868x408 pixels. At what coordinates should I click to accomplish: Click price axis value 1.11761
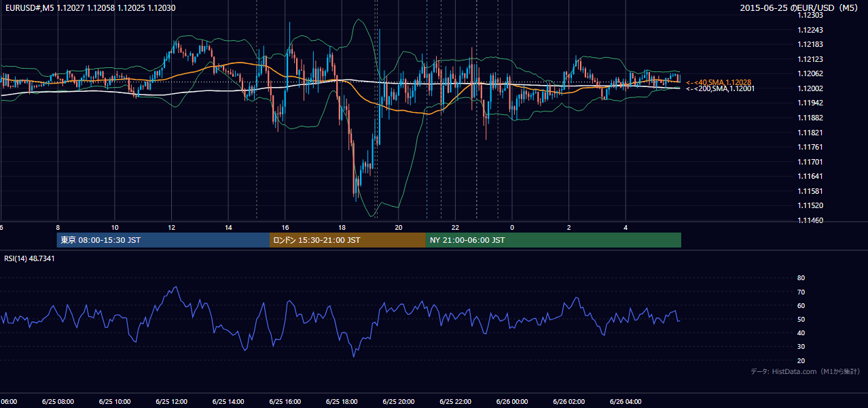[x=810, y=147]
